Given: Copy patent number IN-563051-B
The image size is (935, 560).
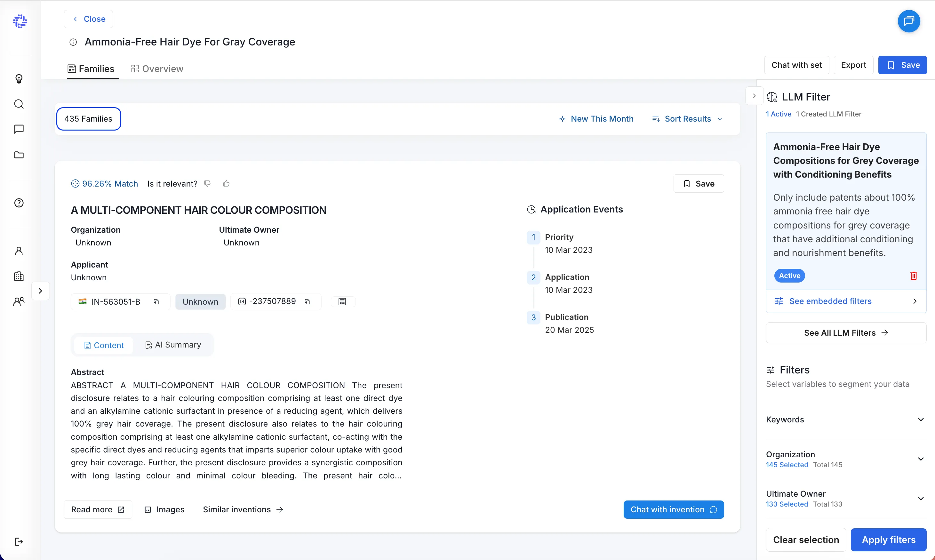Looking at the screenshot, I should pyautogui.click(x=156, y=302).
